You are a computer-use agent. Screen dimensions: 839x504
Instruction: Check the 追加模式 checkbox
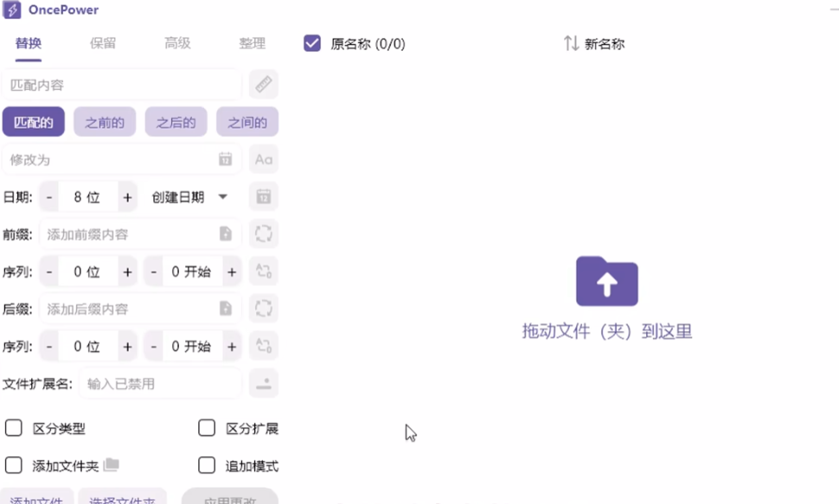(x=206, y=465)
